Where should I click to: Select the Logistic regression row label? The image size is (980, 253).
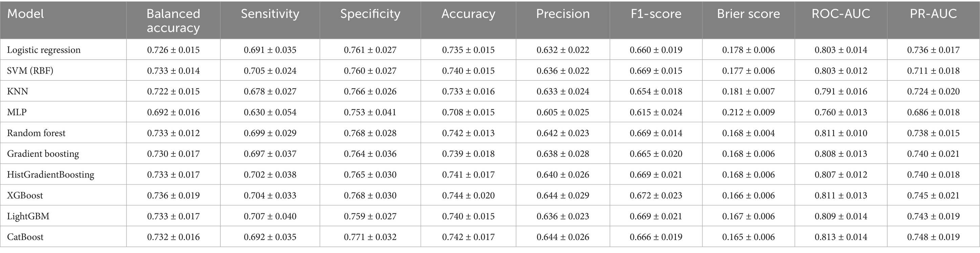[x=44, y=50]
